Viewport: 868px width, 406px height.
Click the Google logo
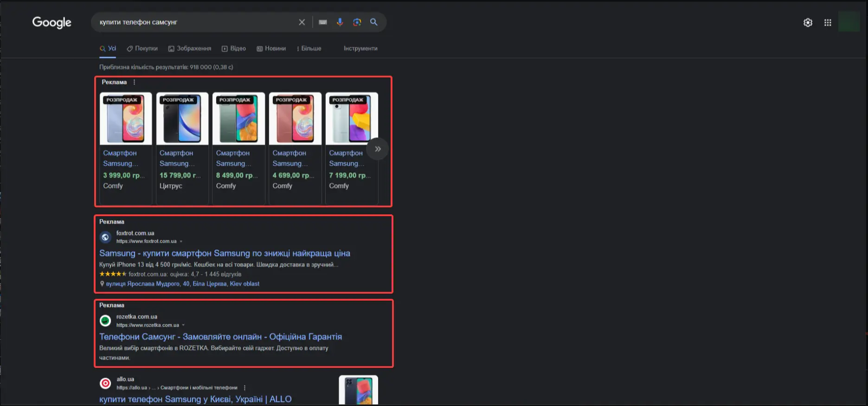[51, 22]
